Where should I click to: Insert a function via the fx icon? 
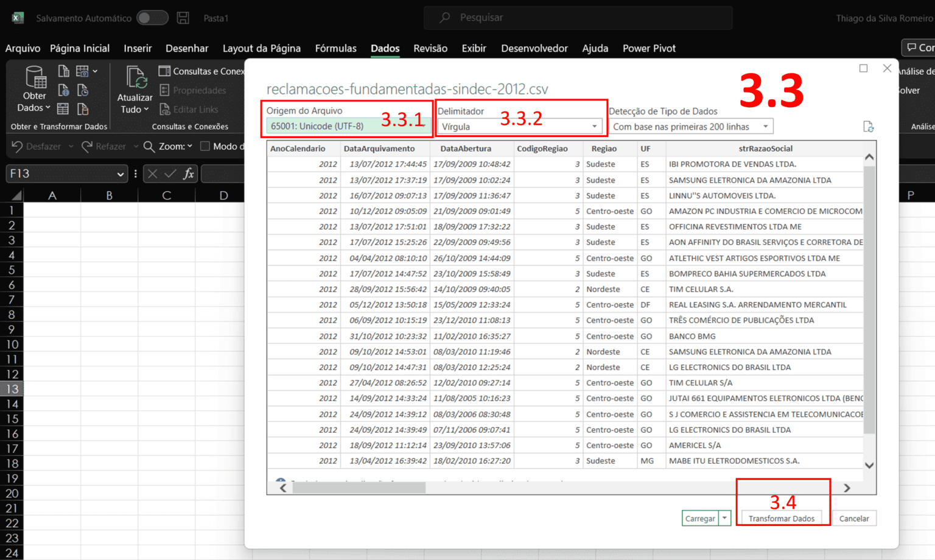point(189,173)
